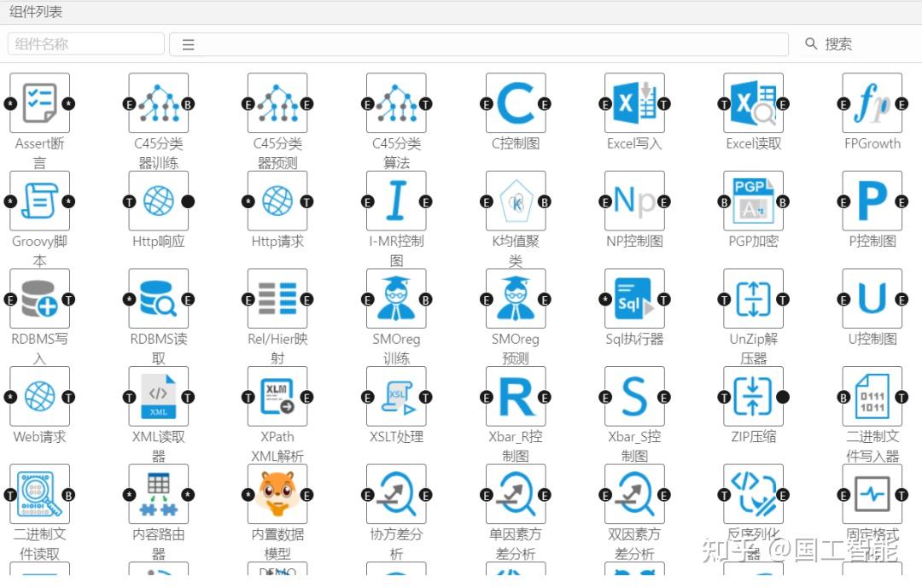Pick the NP控制图 component icon
The height and width of the screenshot is (588, 922).
pos(634,201)
